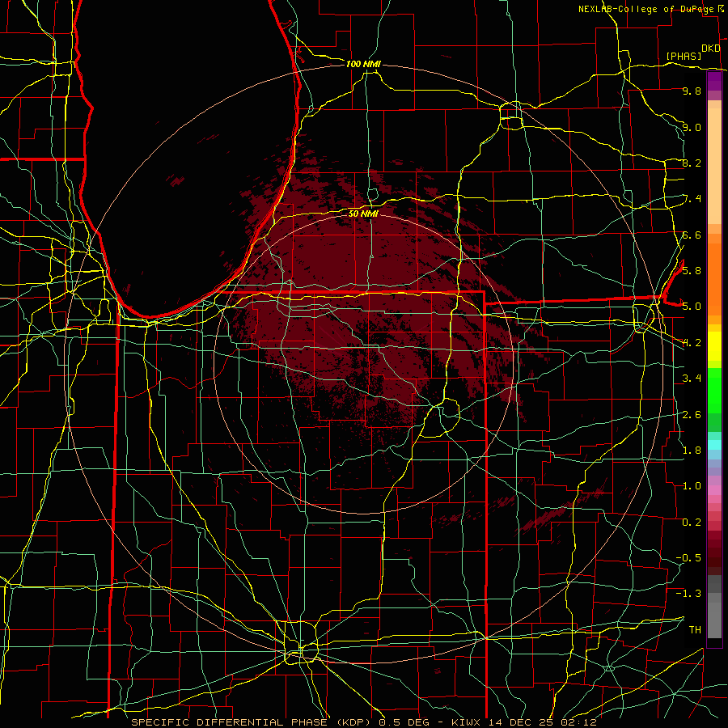This screenshot has height=728, width=728.
Task: Click the 5.0 legend value
Action: tap(692, 307)
